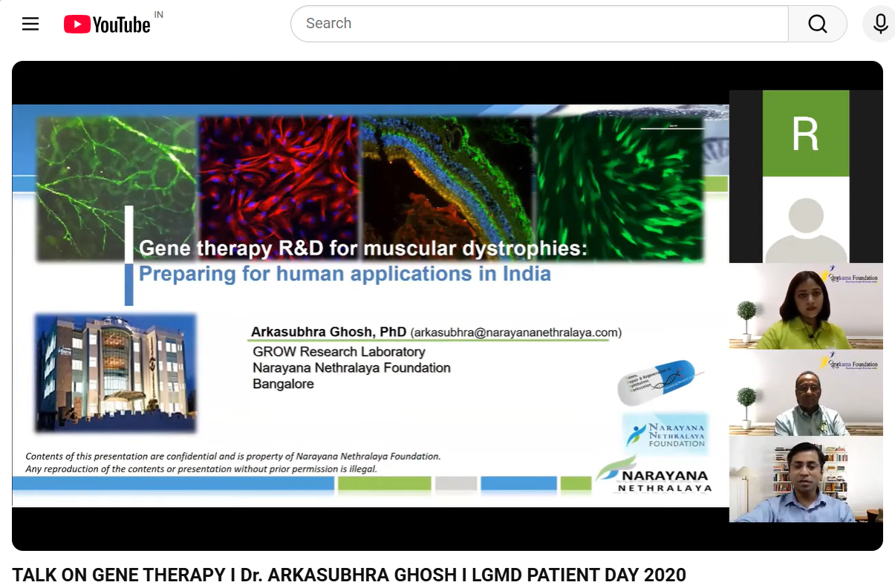Click the woman in green's video tile
The image size is (895, 588).
point(805,306)
